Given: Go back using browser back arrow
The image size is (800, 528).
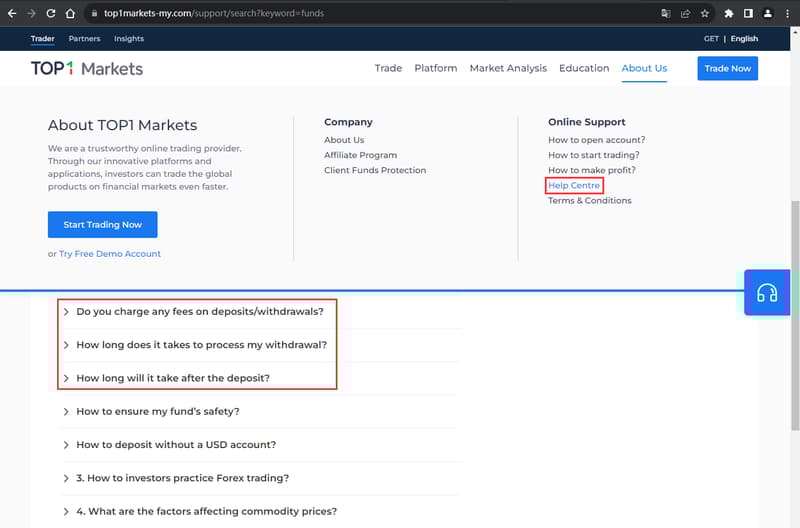Looking at the screenshot, I should [x=12, y=13].
